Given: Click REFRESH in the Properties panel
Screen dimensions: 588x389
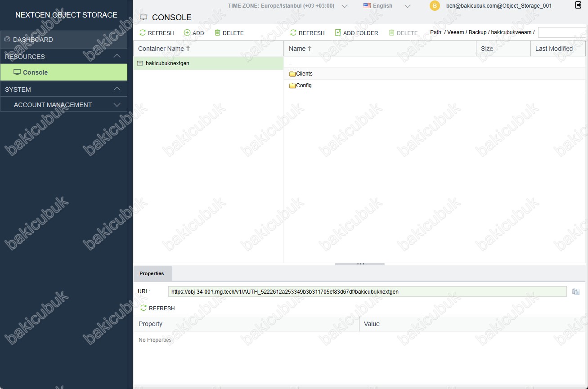Looking at the screenshot, I should tap(157, 308).
